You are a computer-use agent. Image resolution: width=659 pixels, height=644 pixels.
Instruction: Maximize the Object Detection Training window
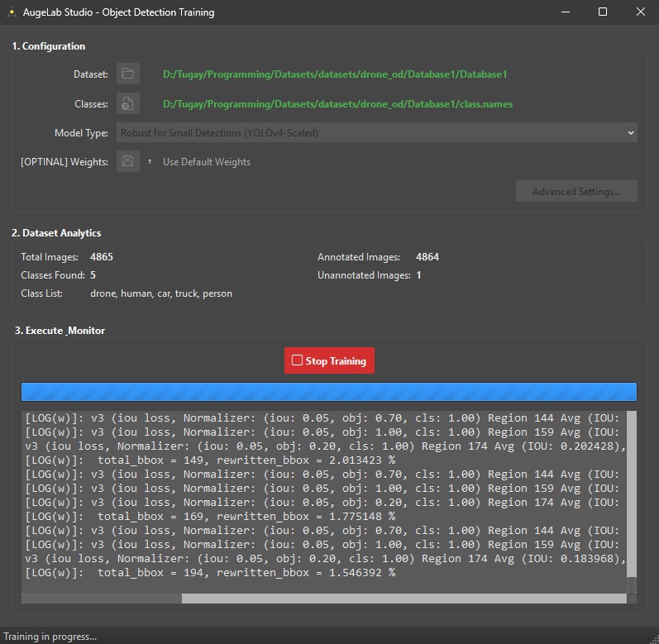(603, 12)
